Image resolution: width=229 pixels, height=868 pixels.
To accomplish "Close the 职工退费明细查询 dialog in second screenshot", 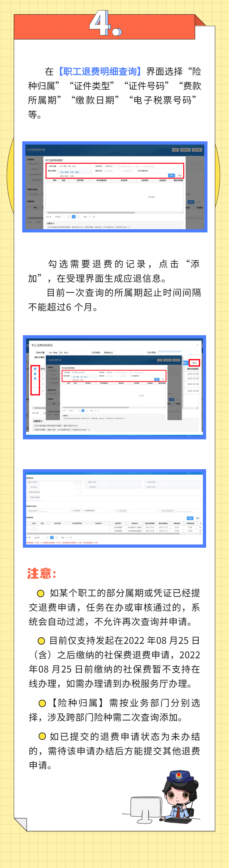I will pos(197,345).
